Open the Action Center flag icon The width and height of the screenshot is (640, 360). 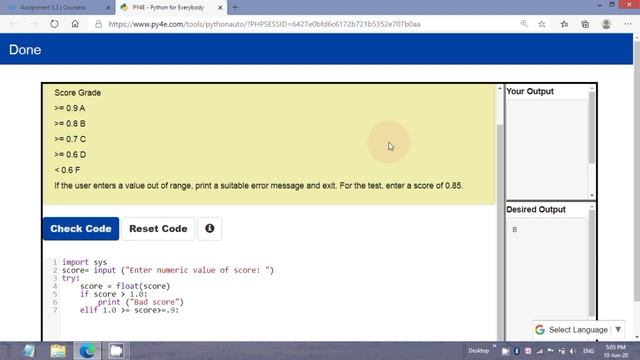[x=550, y=351]
